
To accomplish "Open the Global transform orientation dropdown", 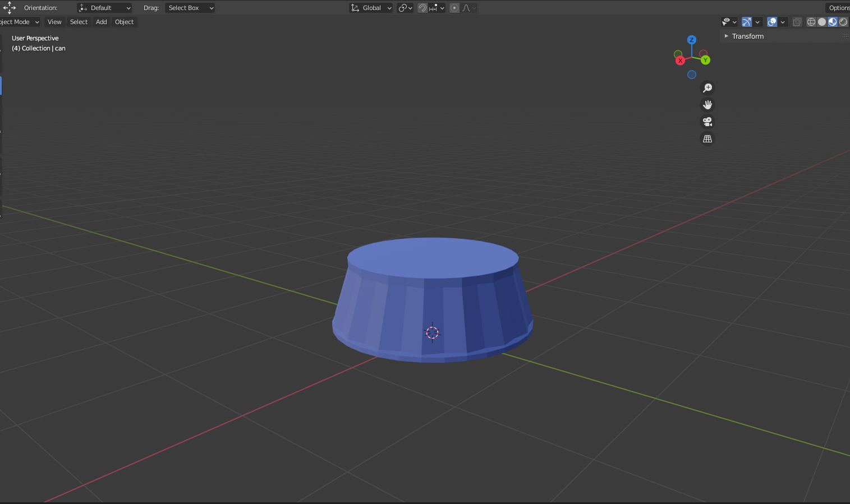I will click(x=371, y=8).
